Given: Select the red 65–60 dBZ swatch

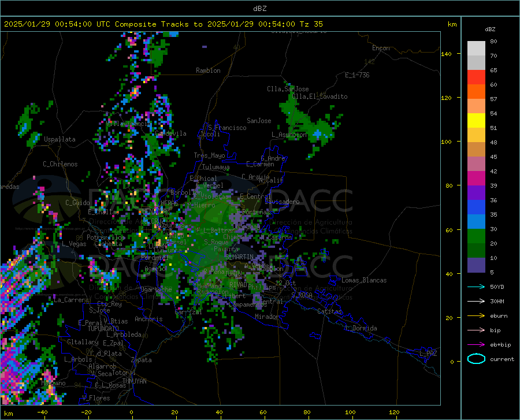Looking at the screenshot, I should [x=476, y=77].
